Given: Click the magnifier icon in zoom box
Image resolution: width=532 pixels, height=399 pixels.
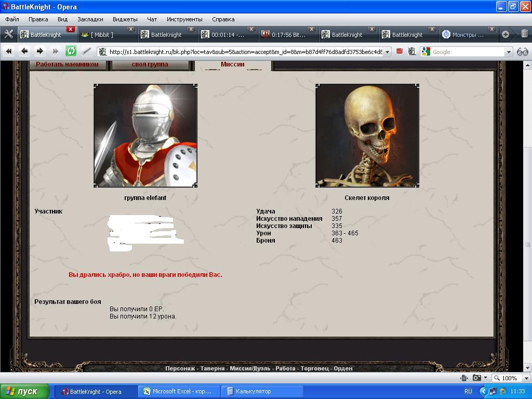Looking at the screenshot, I should point(497,378).
